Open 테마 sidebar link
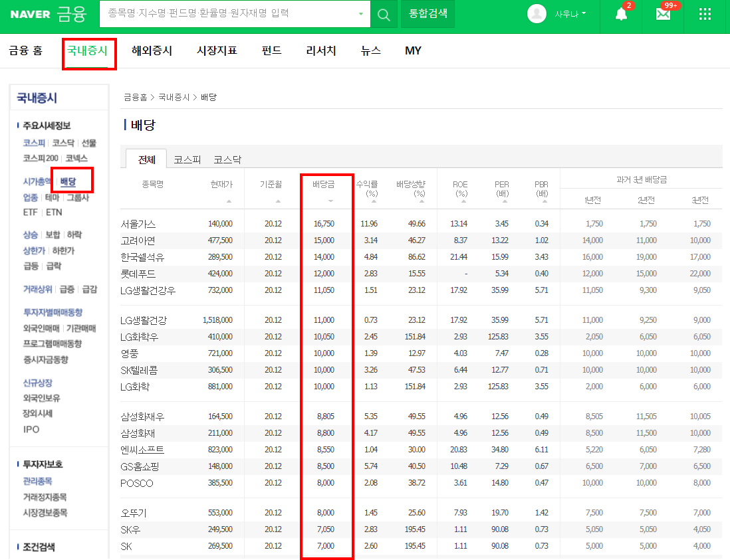 (52, 197)
